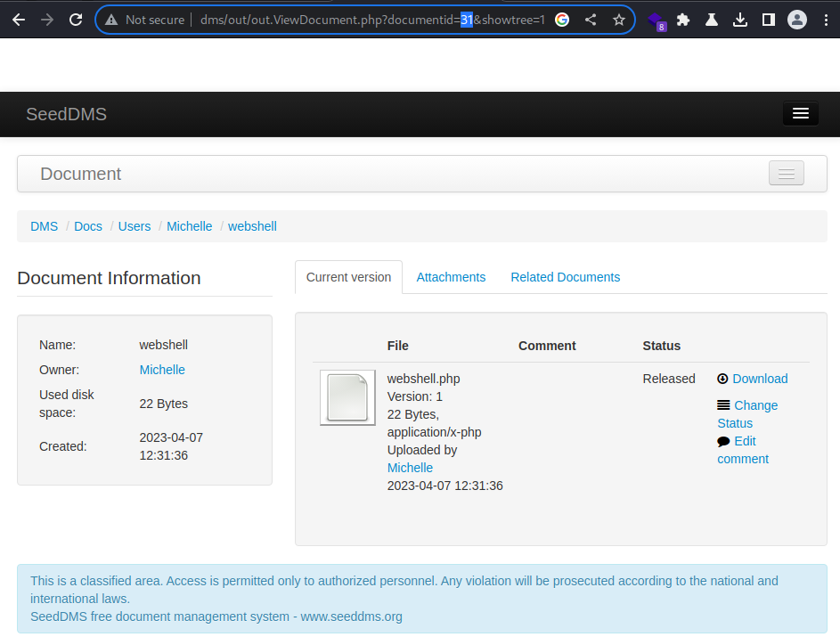
Task: Select the Current version tab
Action: click(349, 277)
